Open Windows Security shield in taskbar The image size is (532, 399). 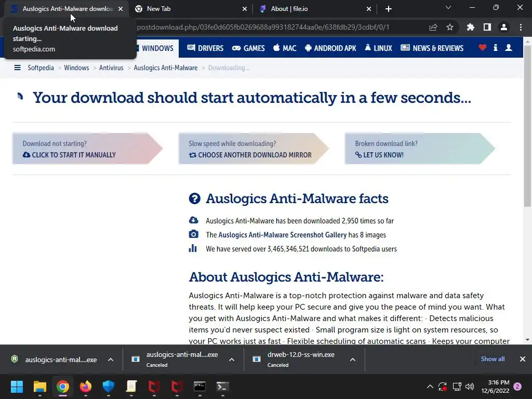[109, 387]
